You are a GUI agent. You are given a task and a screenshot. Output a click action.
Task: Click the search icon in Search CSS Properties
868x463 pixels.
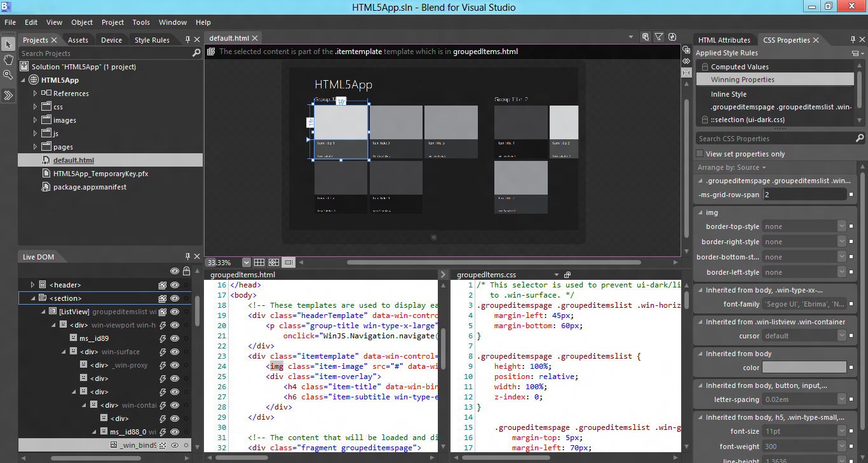[x=859, y=138]
